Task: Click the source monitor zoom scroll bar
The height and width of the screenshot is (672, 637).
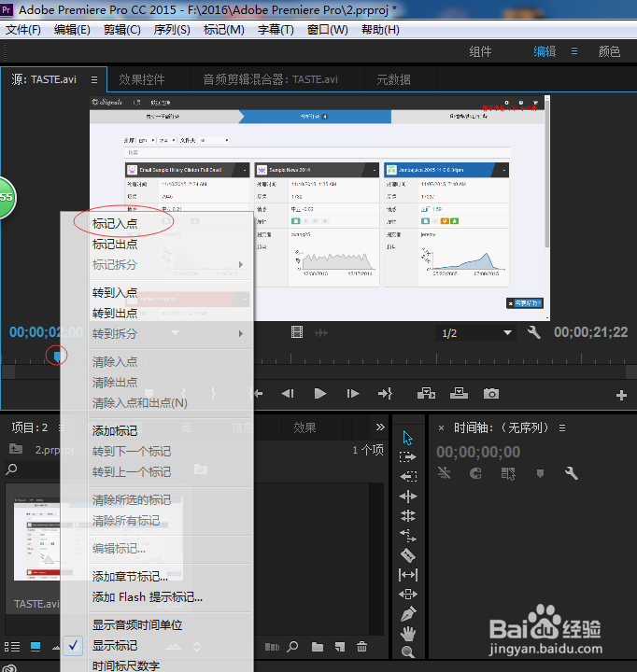Action: tap(319, 371)
